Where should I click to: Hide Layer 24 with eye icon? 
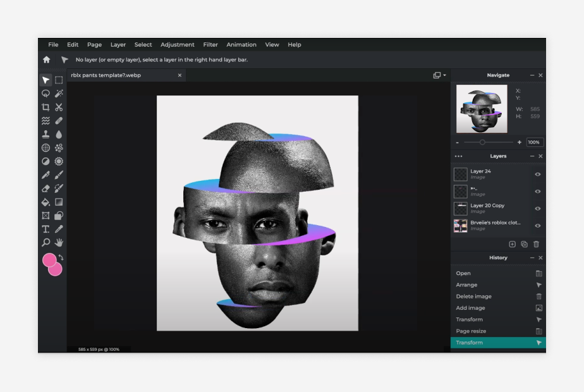tap(538, 175)
